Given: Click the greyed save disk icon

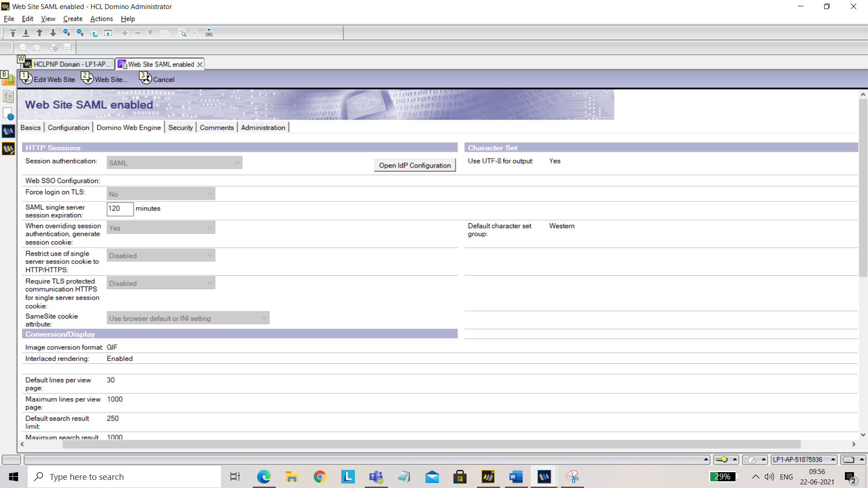Looking at the screenshot, I should (67, 47).
